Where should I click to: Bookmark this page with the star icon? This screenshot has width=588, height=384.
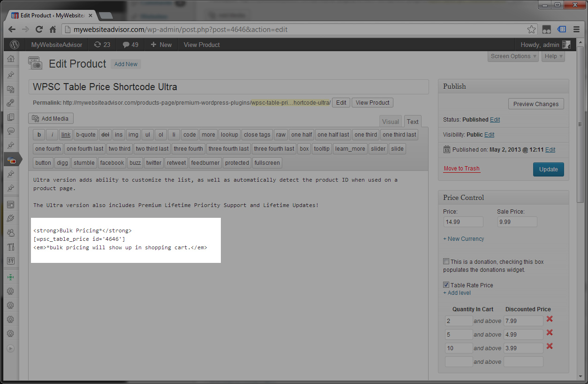tap(531, 29)
